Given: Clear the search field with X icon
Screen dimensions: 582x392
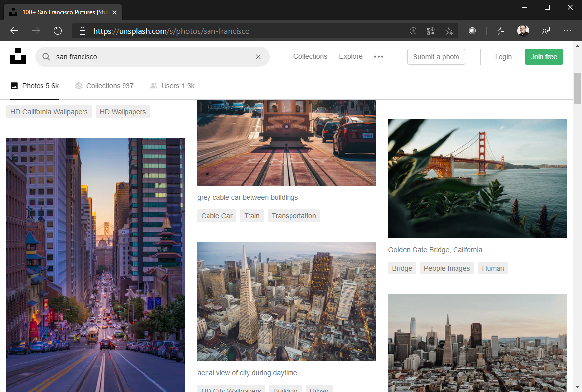Looking at the screenshot, I should (x=258, y=57).
